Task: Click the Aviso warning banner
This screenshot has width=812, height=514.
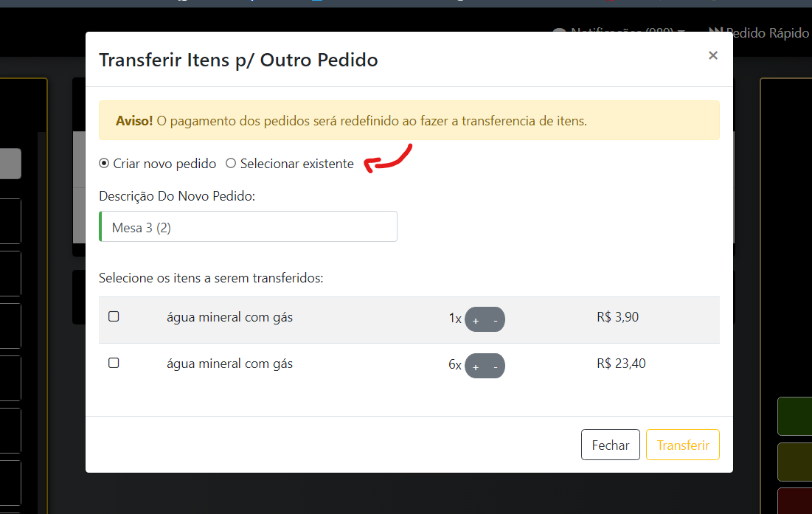Action: [x=409, y=121]
